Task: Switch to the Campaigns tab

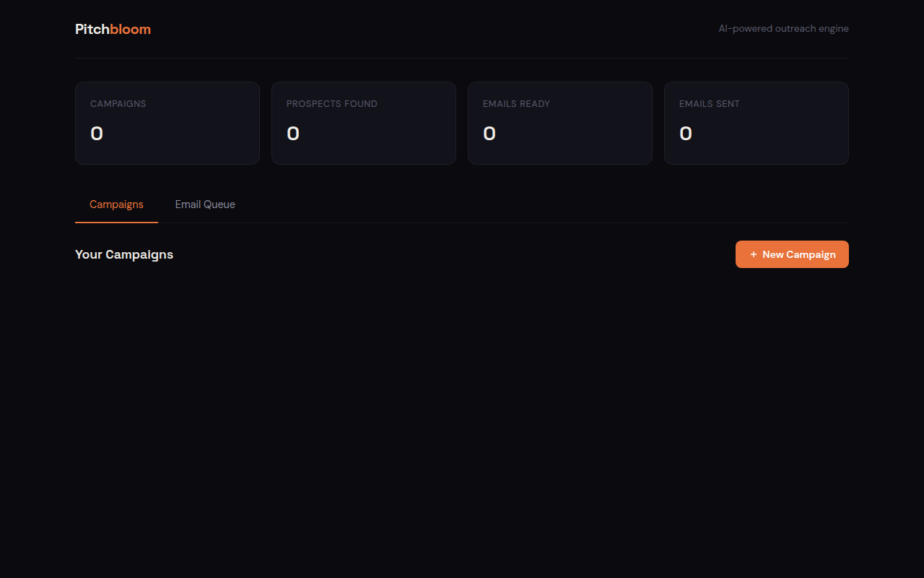Action: [x=116, y=204]
